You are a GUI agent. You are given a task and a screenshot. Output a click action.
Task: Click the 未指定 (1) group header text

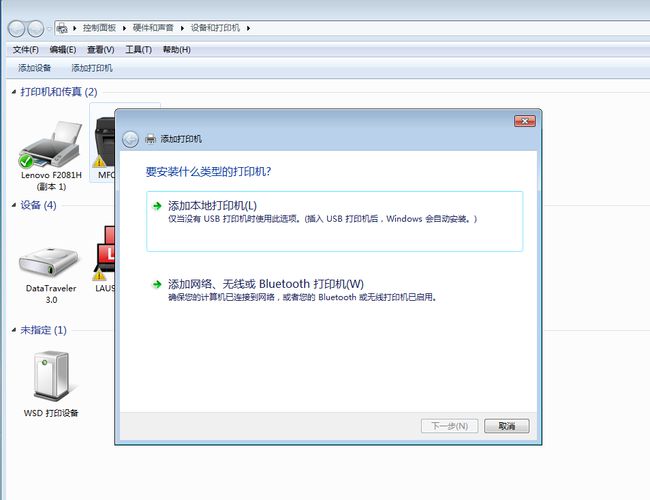coord(43,330)
